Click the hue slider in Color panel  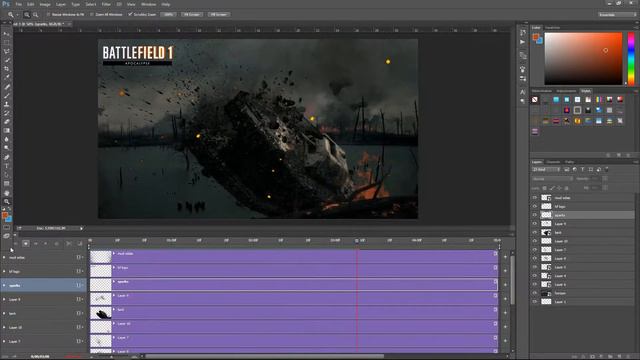click(631, 59)
